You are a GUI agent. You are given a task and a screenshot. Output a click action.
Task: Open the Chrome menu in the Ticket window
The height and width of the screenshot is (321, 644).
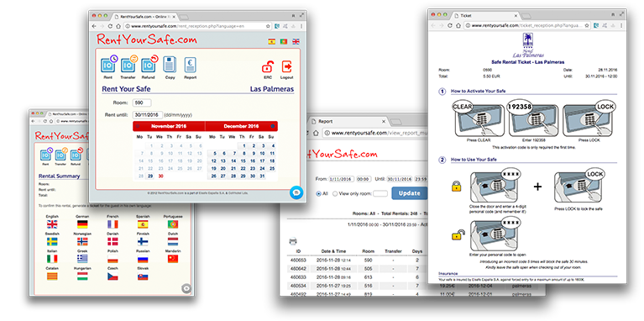[621, 25]
